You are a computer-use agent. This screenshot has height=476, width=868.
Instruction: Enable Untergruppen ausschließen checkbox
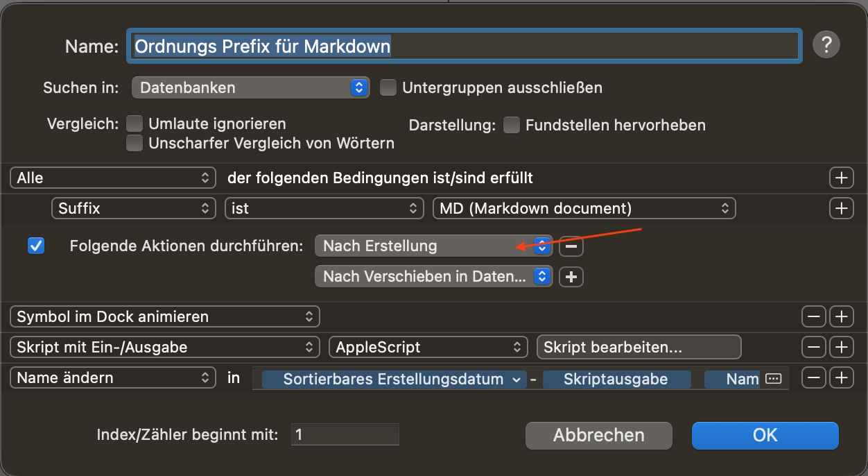coord(388,88)
